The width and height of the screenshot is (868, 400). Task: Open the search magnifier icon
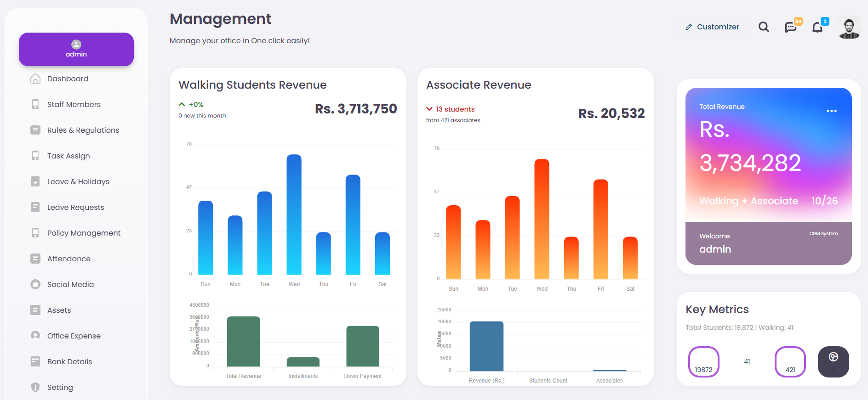click(764, 27)
